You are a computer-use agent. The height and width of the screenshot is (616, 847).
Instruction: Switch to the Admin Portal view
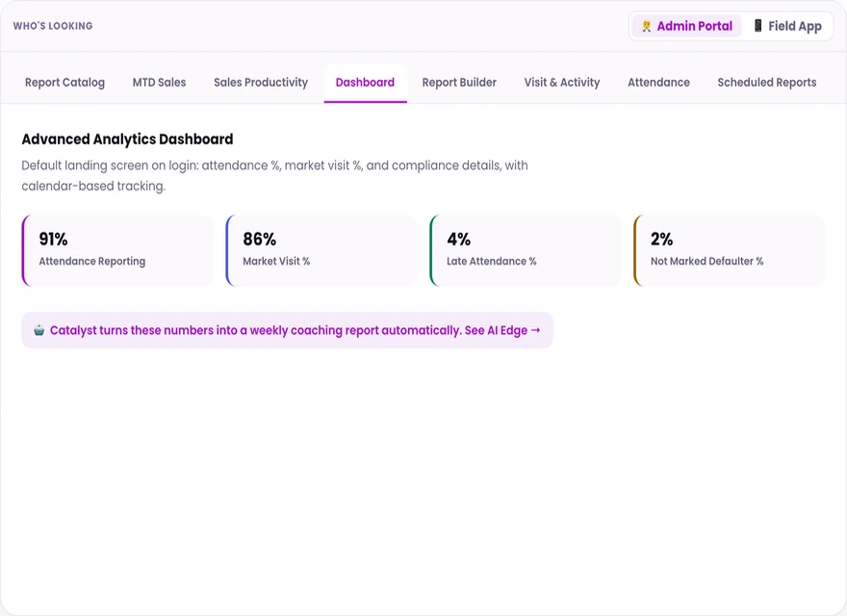686,26
